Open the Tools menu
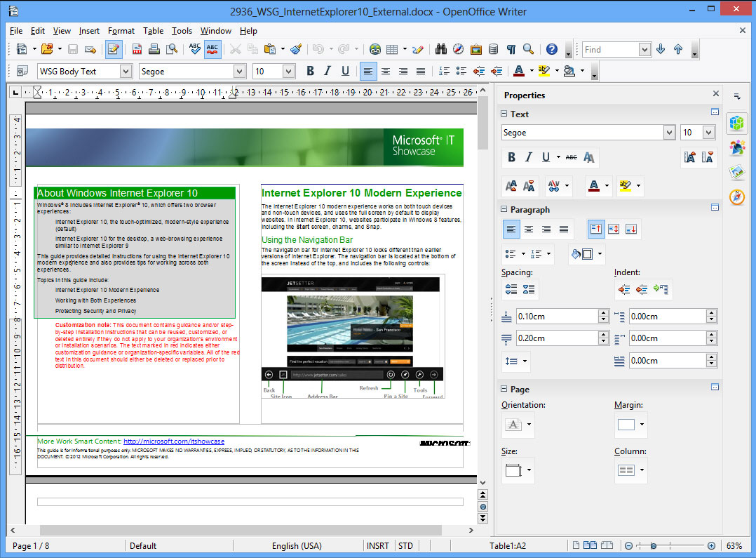Screen dimensions: 756x558 coord(182,31)
